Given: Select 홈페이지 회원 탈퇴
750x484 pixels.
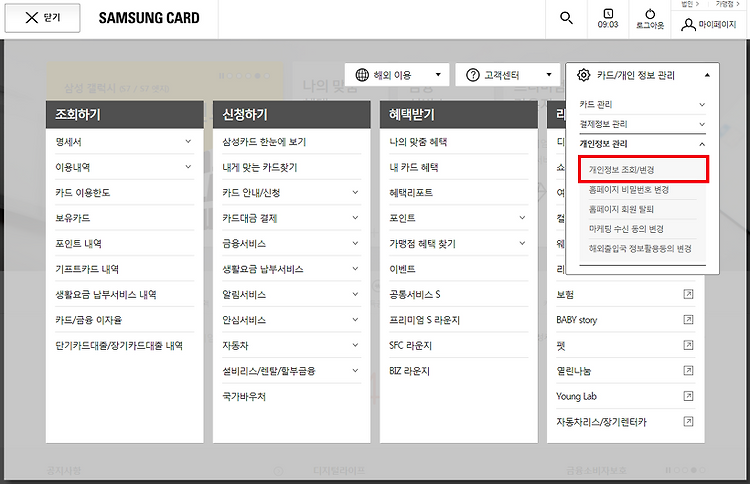Looking at the screenshot, I should tap(621, 209).
